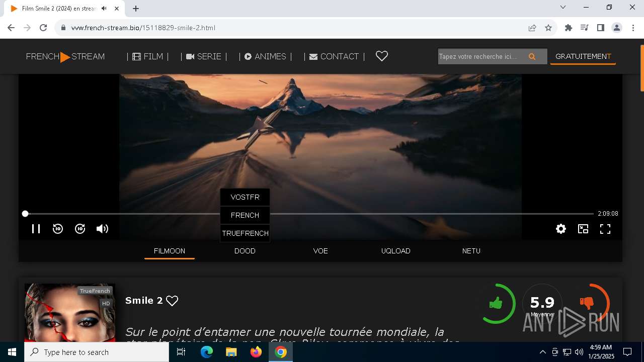This screenshot has width=644, height=362.
Task: Open video player settings gear
Action: coord(561,229)
